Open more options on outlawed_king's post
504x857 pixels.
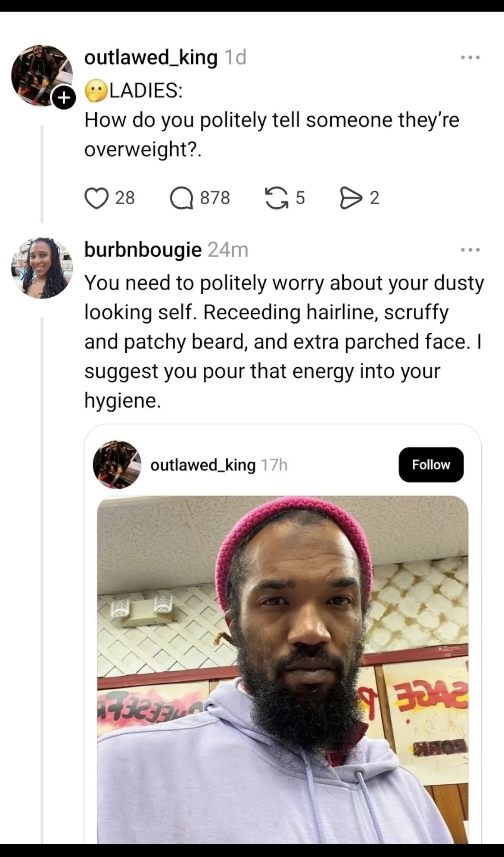(x=470, y=57)
